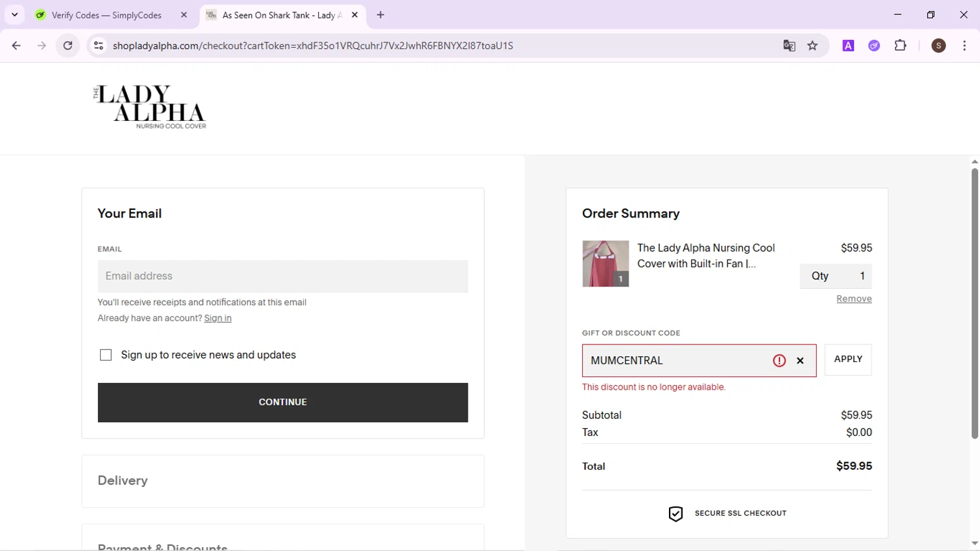Screen dimensions: 980x551
Task: Click the MUMCENTRAL discount code field
Action: point(699,361)
